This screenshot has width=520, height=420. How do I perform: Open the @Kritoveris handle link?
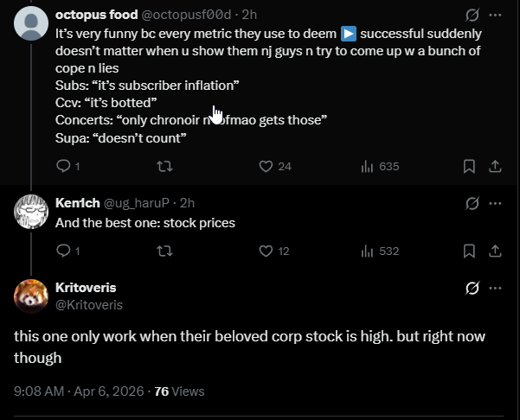(x=89, y=304)
